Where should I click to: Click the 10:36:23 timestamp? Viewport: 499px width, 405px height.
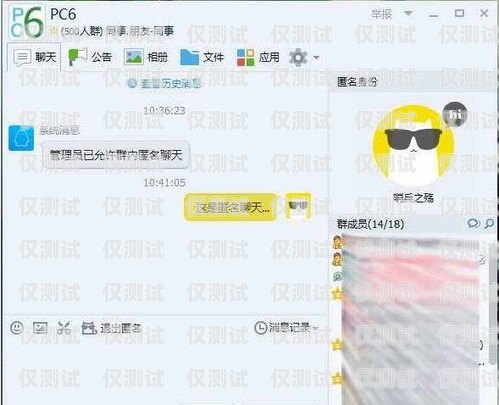(x=164, y=111)
